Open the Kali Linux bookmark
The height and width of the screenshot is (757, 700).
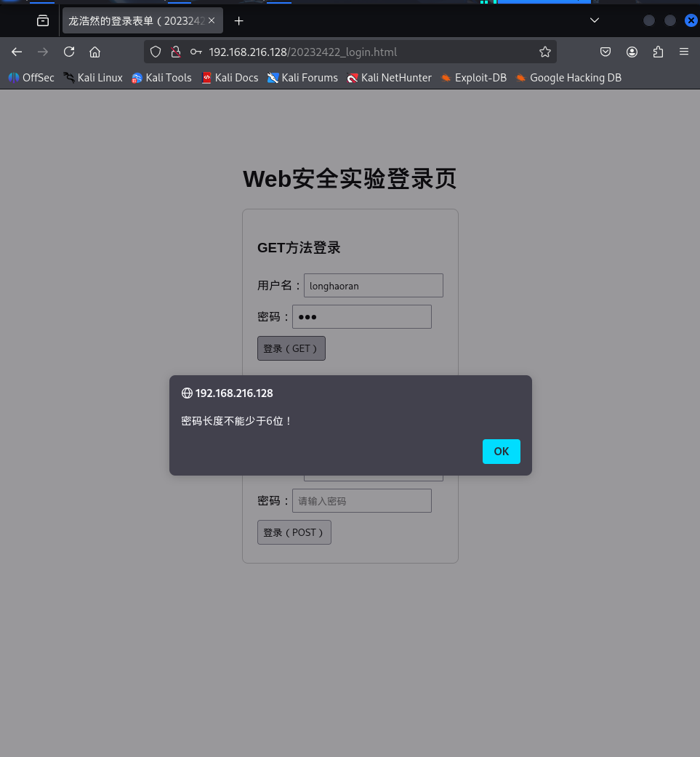[93, 78]
